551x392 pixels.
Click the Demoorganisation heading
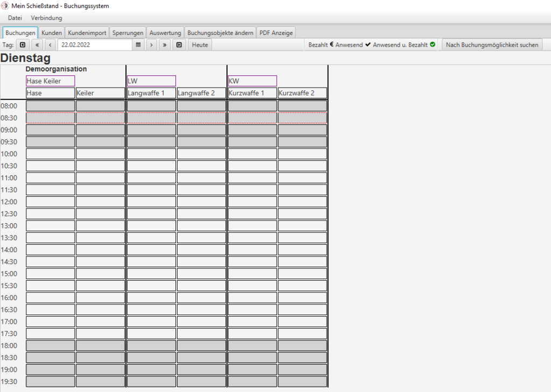pos(56,69)
